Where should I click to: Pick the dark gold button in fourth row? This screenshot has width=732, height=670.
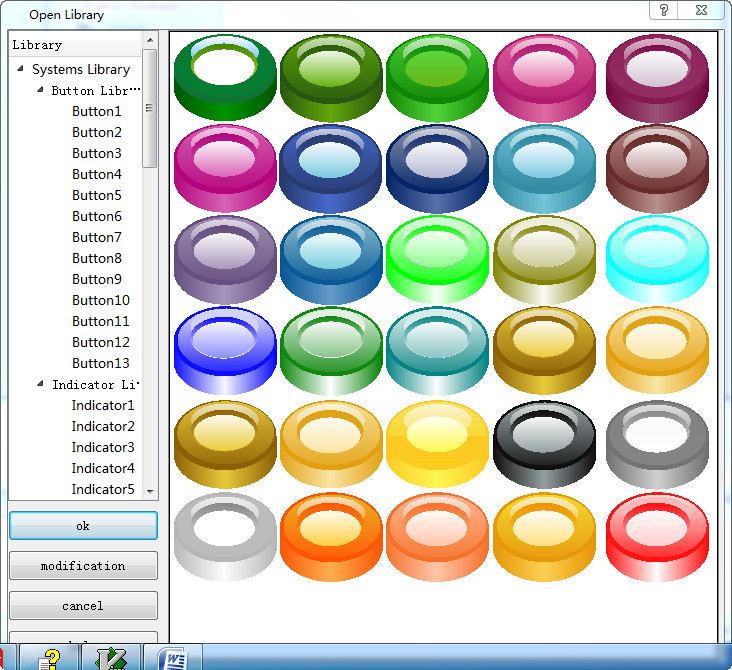[x=544, y=350]
